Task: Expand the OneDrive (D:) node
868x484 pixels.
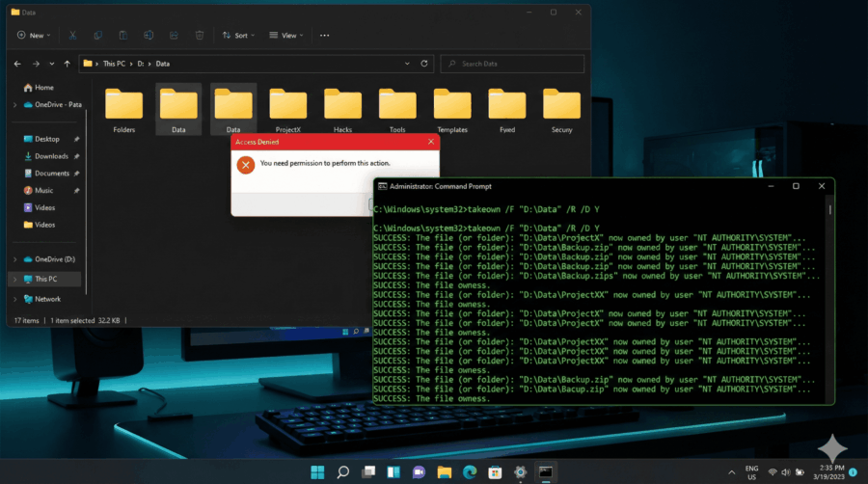Action: [14, 259]
